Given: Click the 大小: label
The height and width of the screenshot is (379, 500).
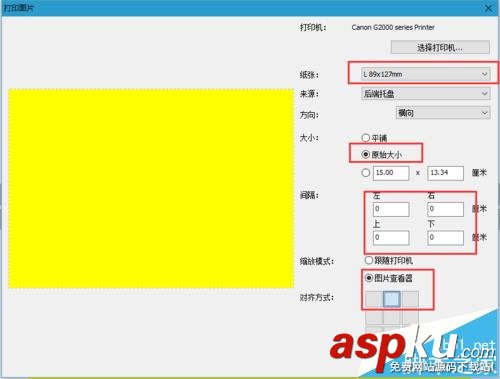Looking at the screenshot, I should coord(309,138).
